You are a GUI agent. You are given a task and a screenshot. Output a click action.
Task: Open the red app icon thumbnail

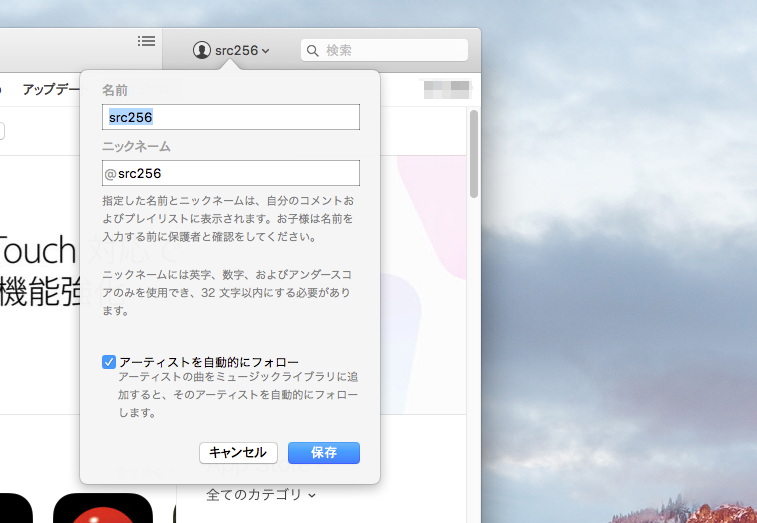pos(103,508)
